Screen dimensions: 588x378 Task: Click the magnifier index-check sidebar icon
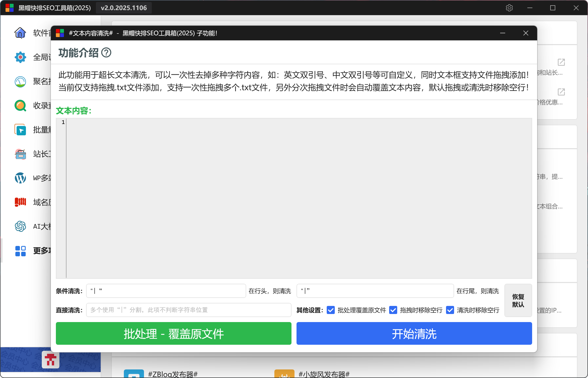point(20,106)
